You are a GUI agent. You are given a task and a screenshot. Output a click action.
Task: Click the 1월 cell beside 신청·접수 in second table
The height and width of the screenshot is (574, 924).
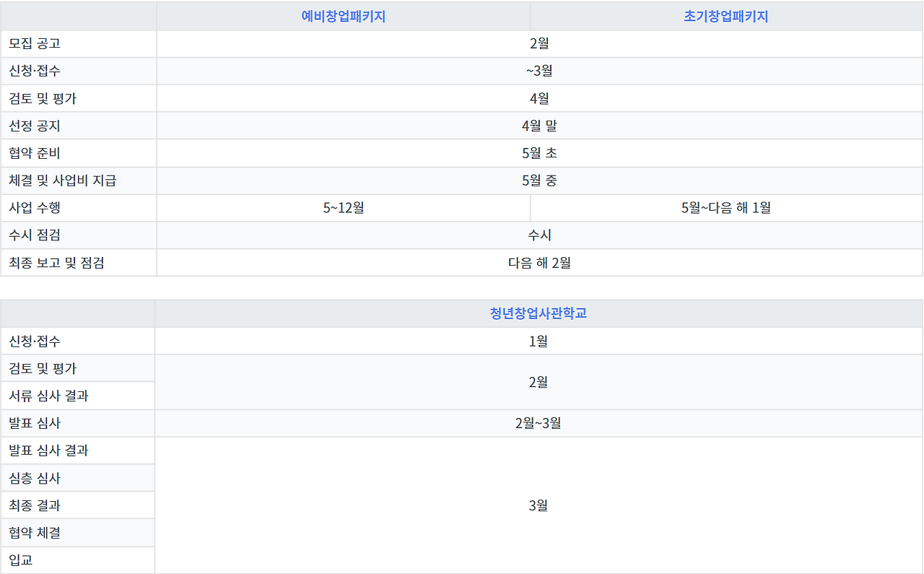tap(539, 340)
